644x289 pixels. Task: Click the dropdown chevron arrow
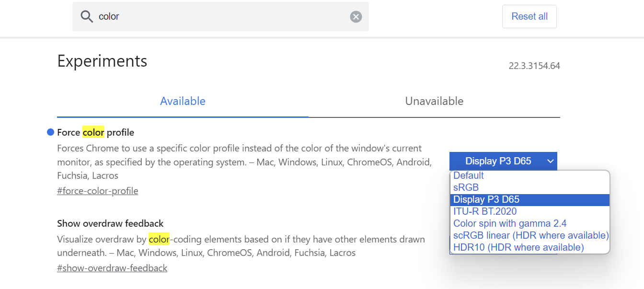(551, 161)
